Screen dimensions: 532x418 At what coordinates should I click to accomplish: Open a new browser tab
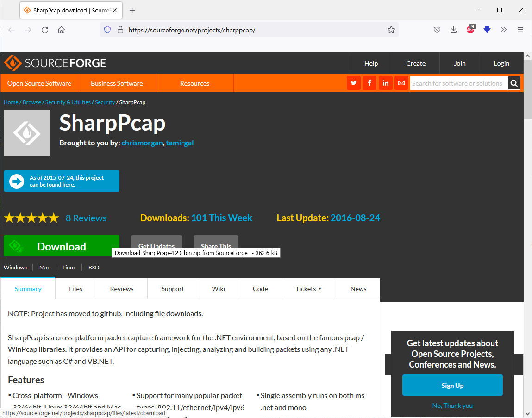click(132, 11)
